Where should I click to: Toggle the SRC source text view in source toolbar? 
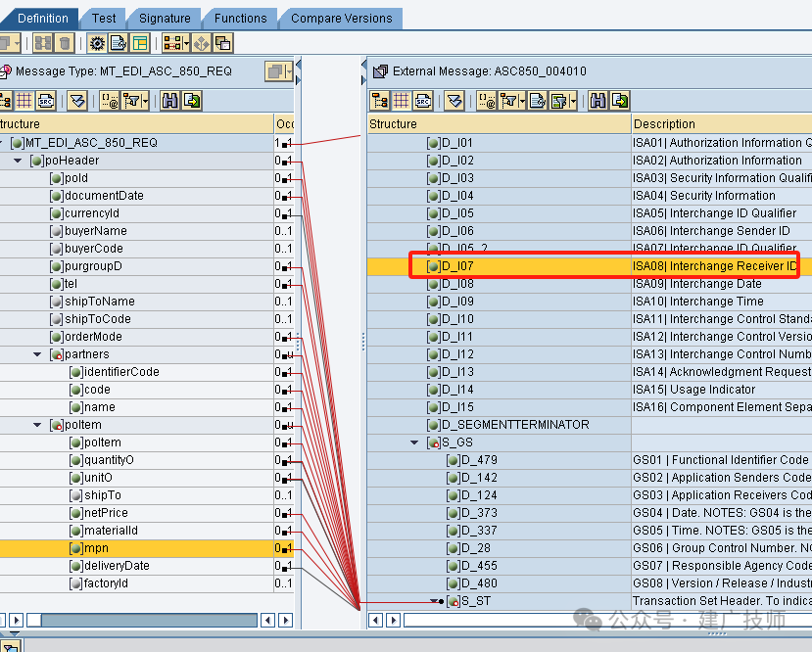[x=46, y=101]
